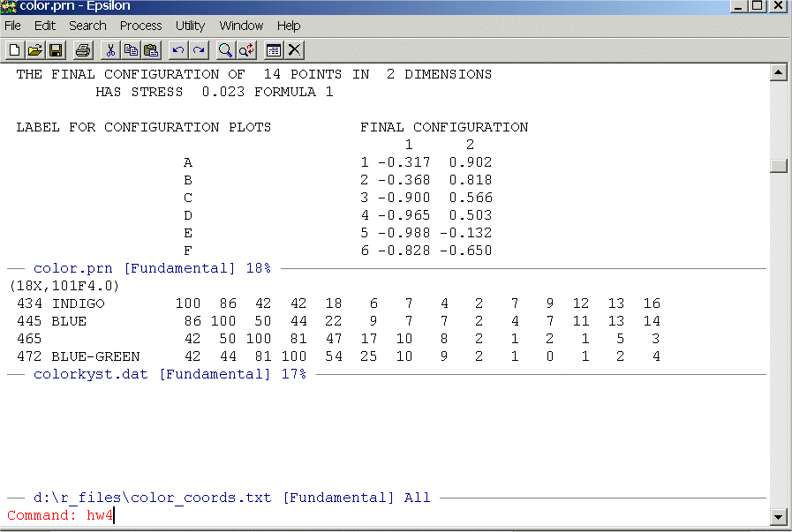
Task: Click the search and replace icon
Action: coord(246,50)
